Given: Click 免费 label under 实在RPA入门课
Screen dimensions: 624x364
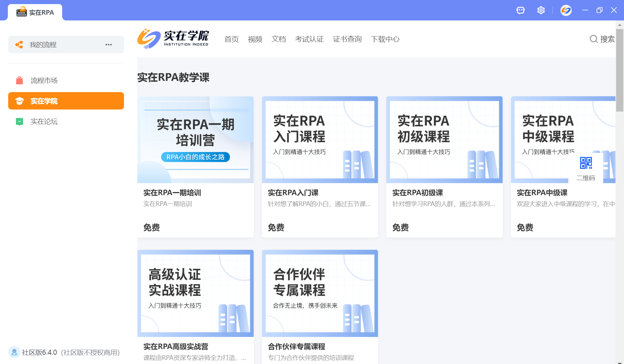Looking at the screenshot, I should click(276, 228).
